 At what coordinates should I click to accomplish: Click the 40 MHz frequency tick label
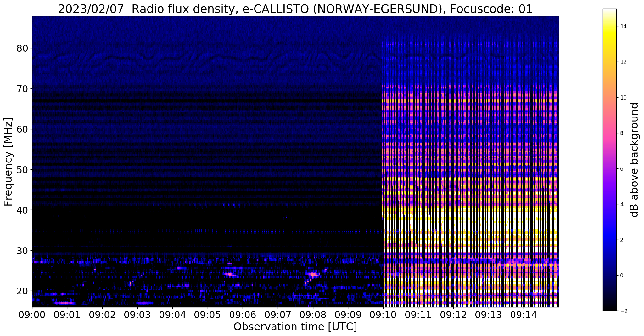(22, 210)
